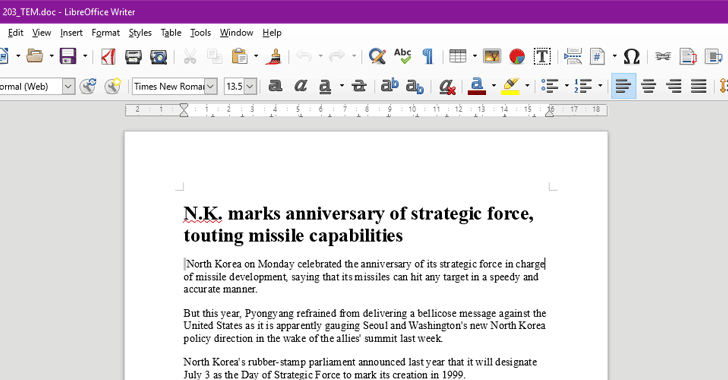Open the Tools menu
Screen dimensions: 728x380
200,33
